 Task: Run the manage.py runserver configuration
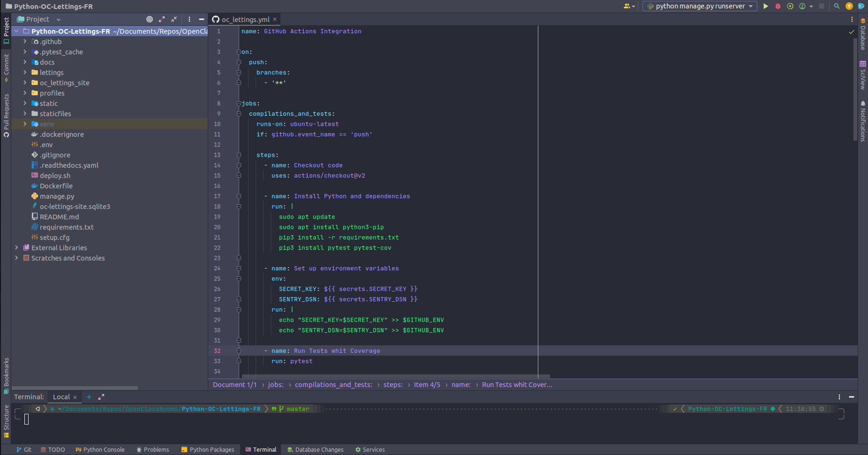point(766,6)
